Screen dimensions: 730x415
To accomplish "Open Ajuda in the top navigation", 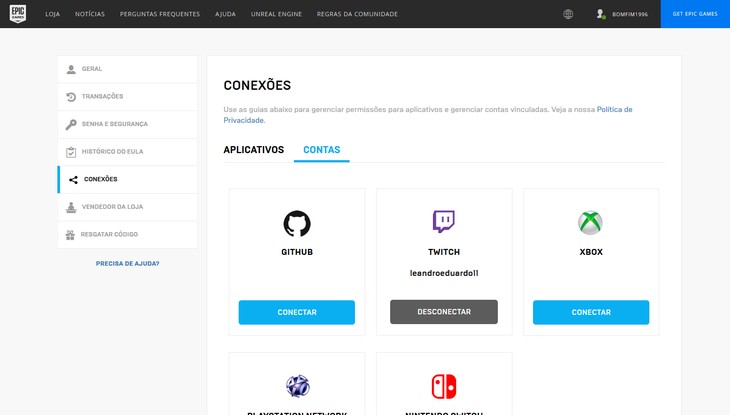I will click(225, 14).
